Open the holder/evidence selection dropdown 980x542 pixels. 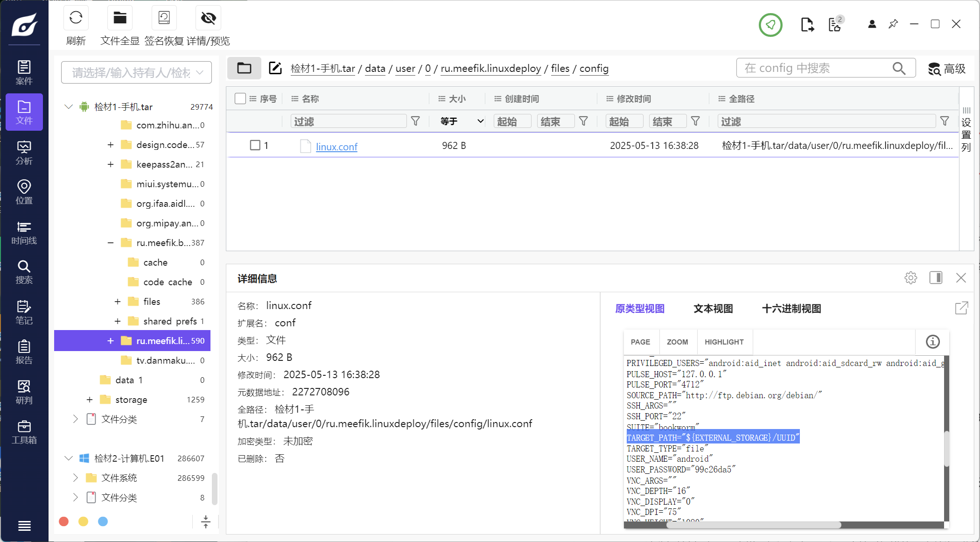pos(136,72)
